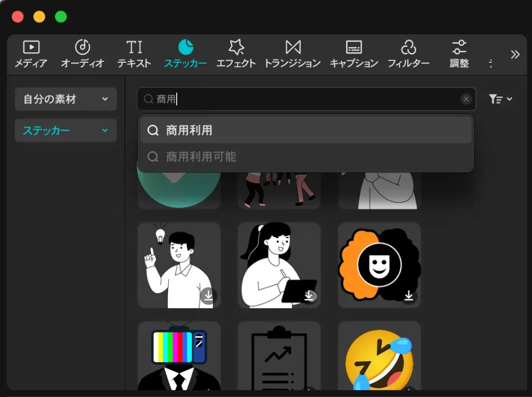Open the オーディオ audio panel icon
Image resolution: width=532 pixels, height=397 pixels.
tap(83, 48)
